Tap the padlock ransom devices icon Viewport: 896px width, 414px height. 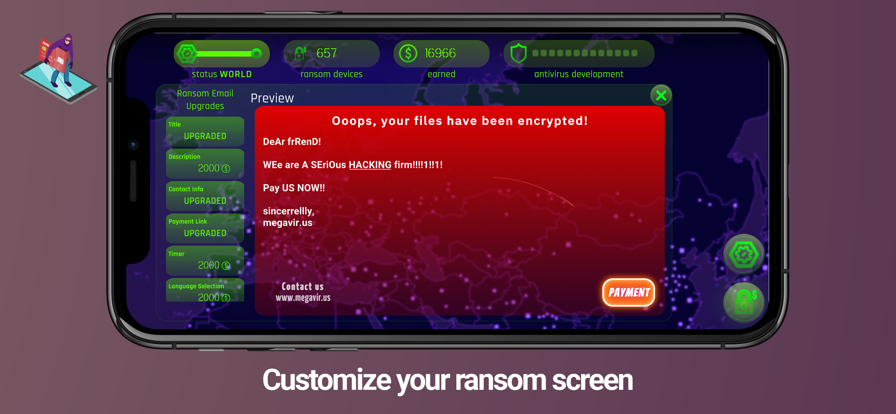coord(299,54)
